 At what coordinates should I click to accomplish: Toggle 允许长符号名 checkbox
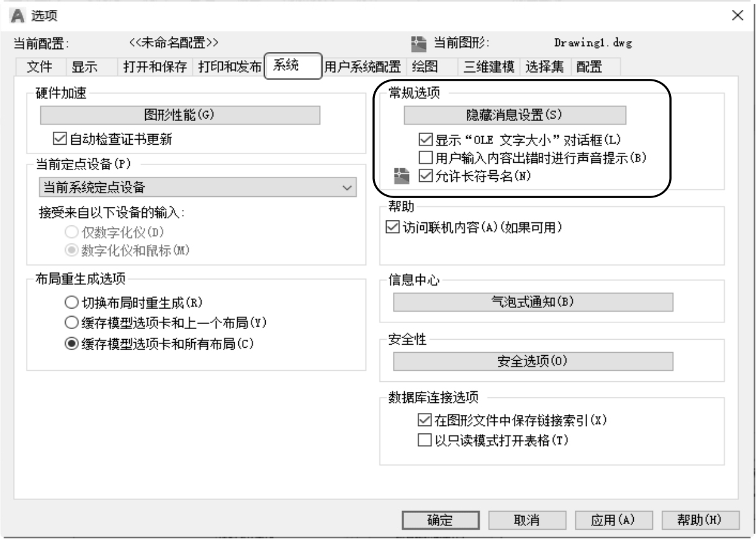coord(425,176)
